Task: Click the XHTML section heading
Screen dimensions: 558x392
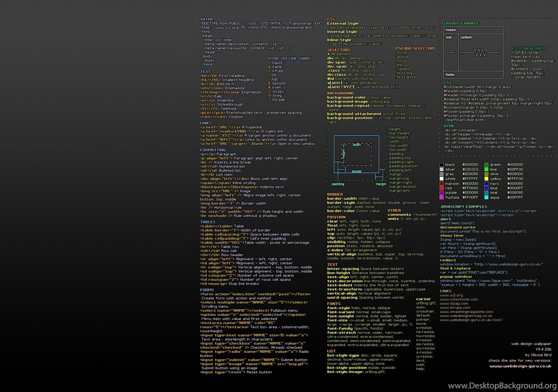Action: 207,19
